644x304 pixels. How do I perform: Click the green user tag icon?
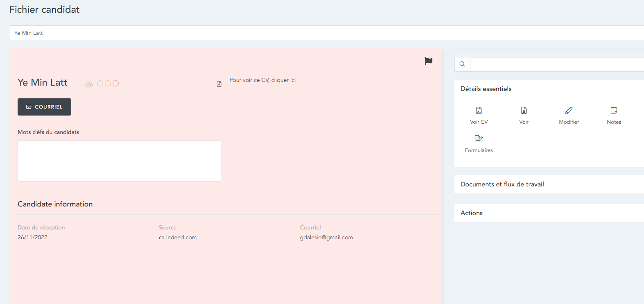pos(89,84)
